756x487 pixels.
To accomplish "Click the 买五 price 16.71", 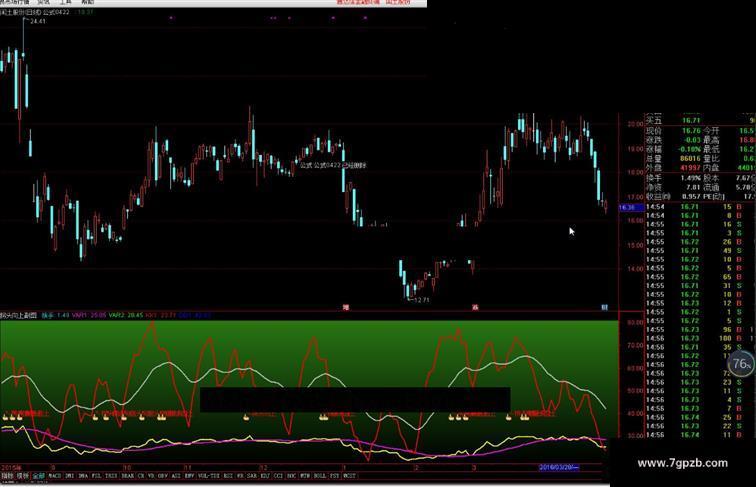I will [x=691, y=120].
